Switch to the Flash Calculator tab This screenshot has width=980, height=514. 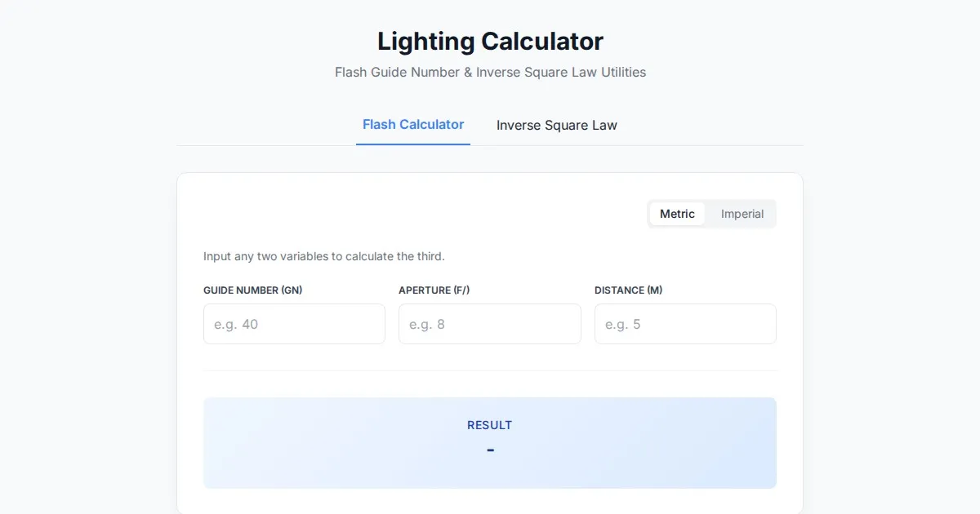413,125
